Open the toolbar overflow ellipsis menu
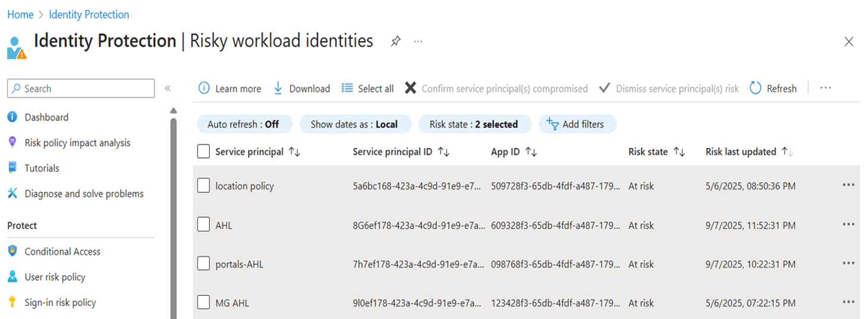The image size is (868, 319). coord(825,88)
